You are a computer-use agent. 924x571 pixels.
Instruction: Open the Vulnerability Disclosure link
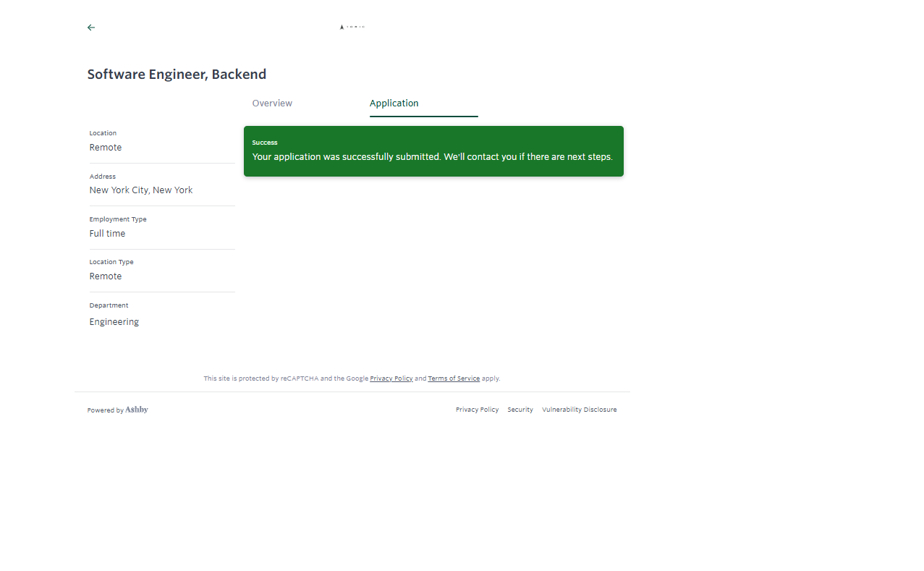(x=579, y=410)
